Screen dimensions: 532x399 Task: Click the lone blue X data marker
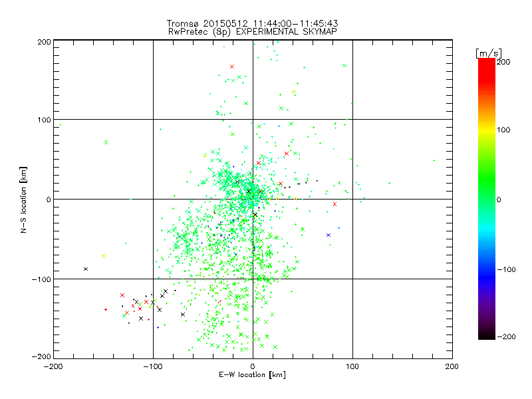point(329,235)
